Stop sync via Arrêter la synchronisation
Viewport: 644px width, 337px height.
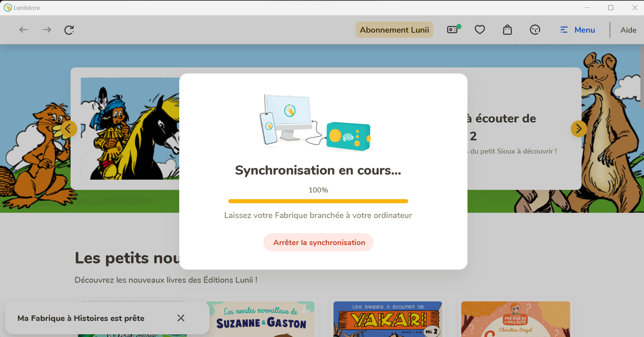point(319,242)
